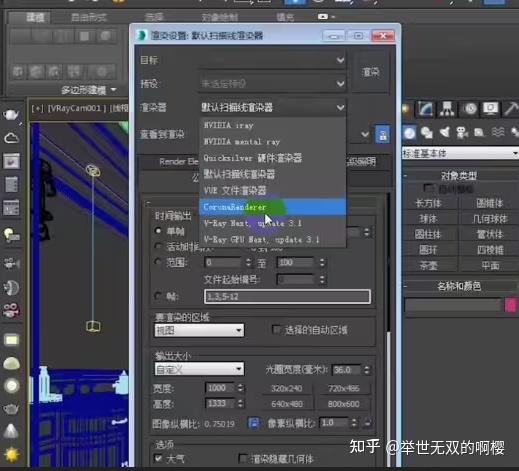The width and height of the screenshot is (519, 471).
Task: Open the 查看到渲染 dropdown arrow
Action: tap(365, 135)
